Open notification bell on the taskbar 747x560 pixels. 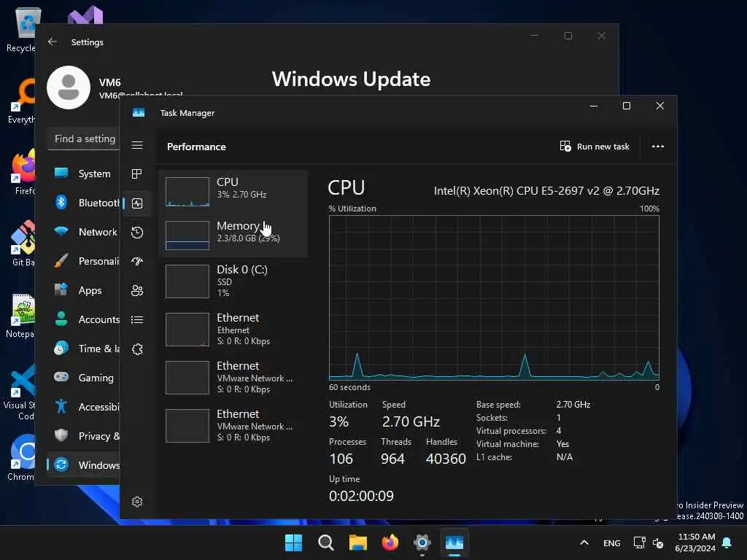tap(727, 542)
